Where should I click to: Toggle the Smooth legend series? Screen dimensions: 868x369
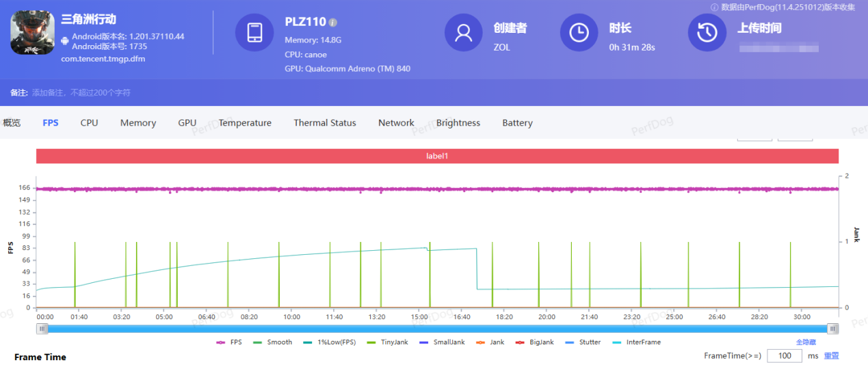(272, 342)
